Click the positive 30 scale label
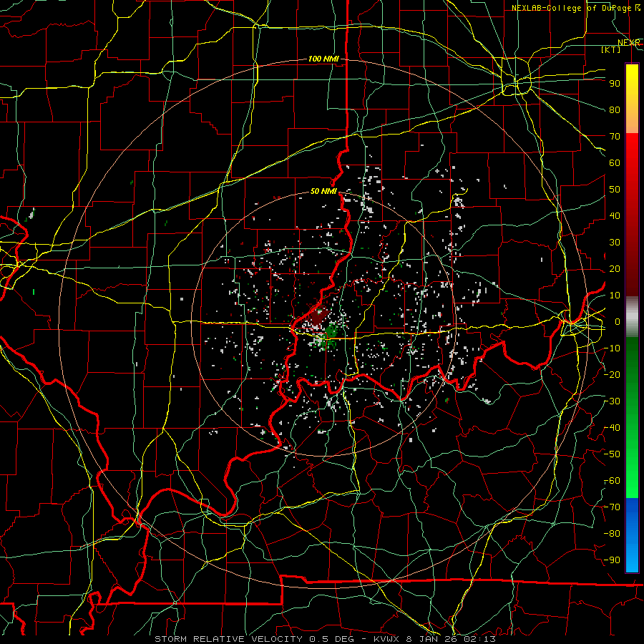Viewport: 644px width, 644px height. [615, 243]
